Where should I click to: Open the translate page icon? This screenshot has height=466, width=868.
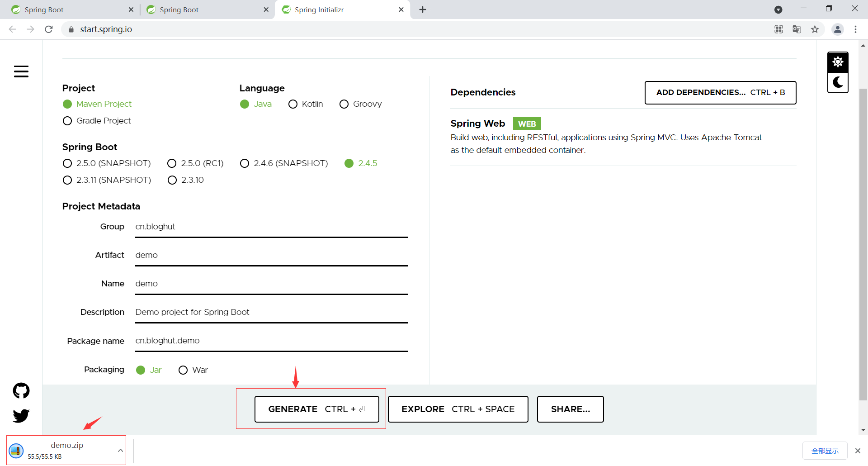tap(797, 29)
